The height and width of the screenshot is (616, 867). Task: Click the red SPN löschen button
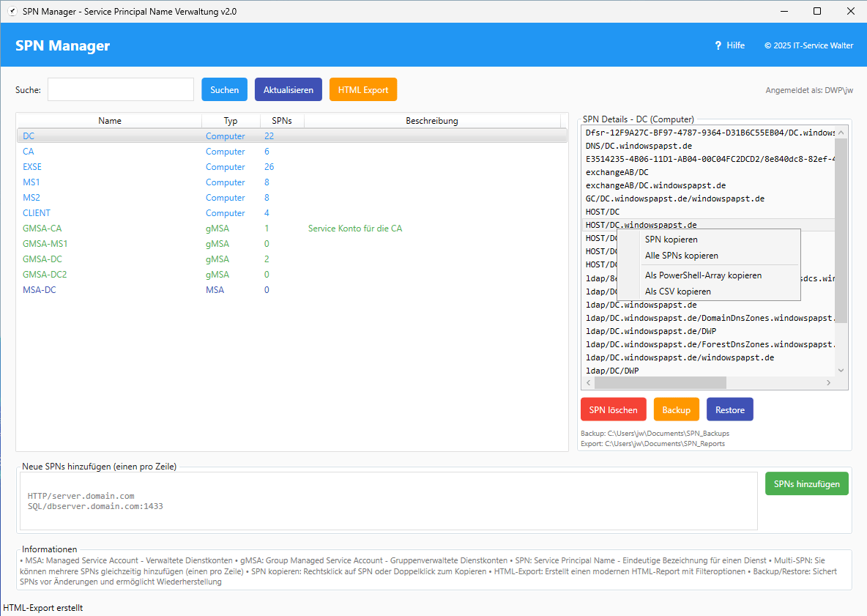pyautogui.click(x=613, y=409)
